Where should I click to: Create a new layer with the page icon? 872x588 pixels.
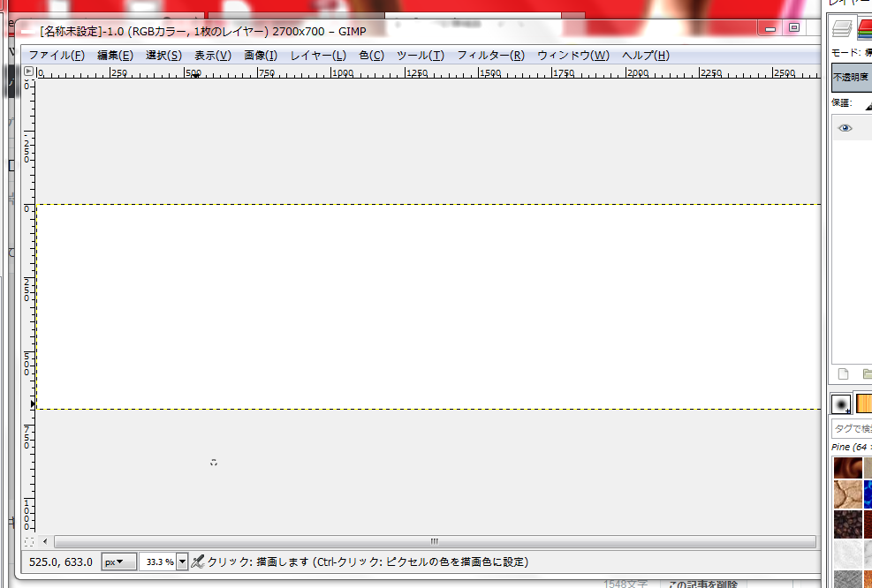pyautogui.click(x=843, y=373)
